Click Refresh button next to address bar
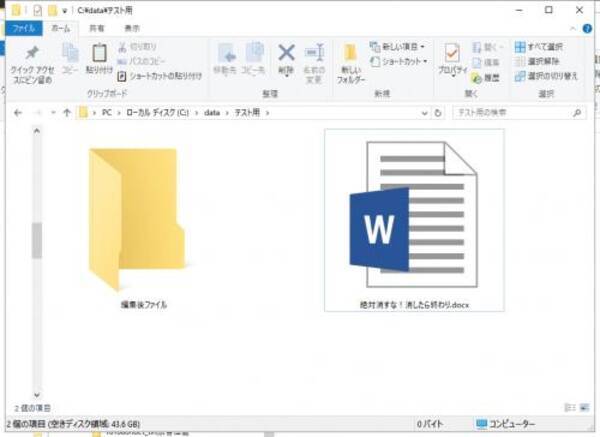The width and height of the screenshot is (600, 437). click(x=438, y=113)
